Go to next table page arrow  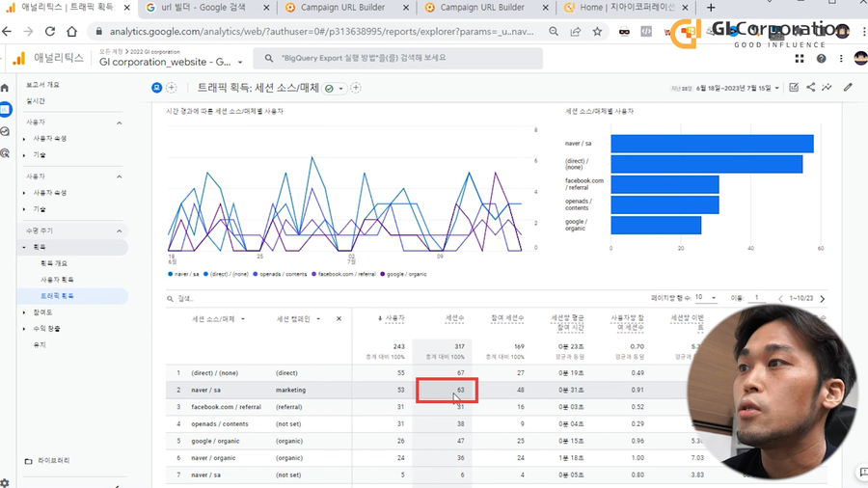tap(823, 299)
